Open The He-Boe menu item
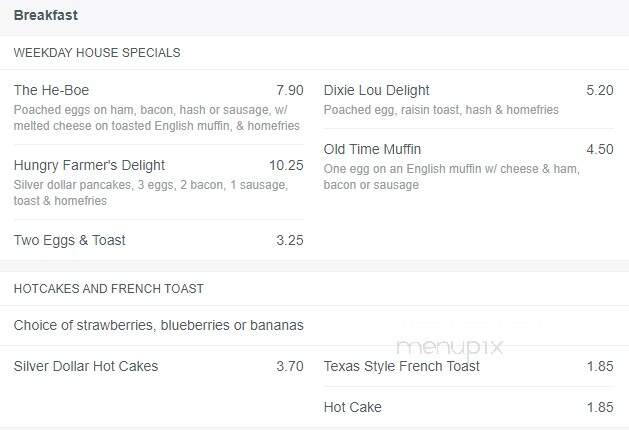The width and height of the screenshot is (629, 430). tap(51, 90)
